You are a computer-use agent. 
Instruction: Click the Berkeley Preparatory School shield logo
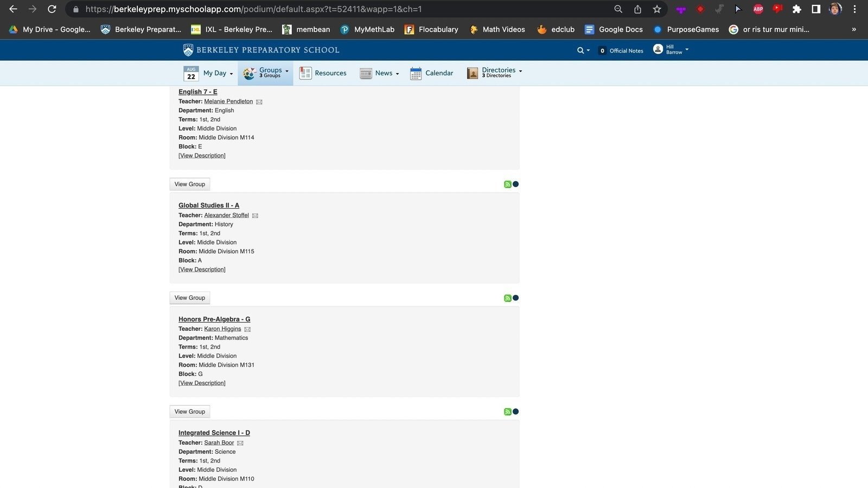click(188, 50)
